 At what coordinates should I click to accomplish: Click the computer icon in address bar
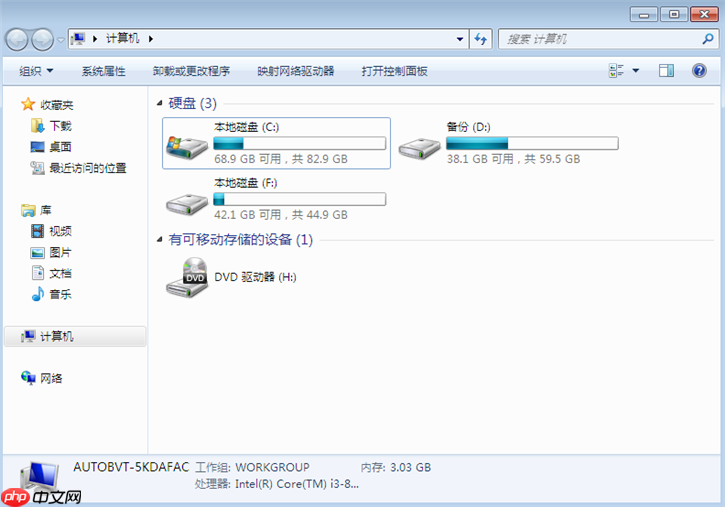78,38
